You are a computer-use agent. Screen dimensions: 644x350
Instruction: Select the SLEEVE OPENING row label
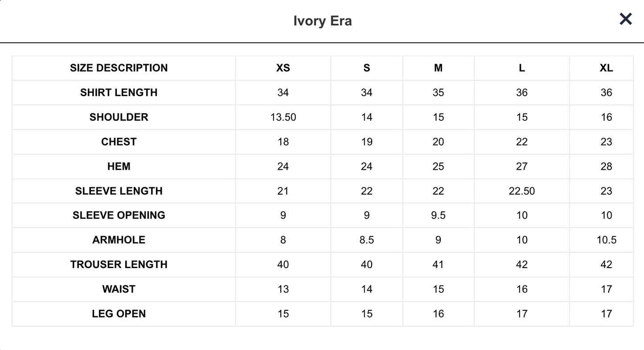point(119,215)
